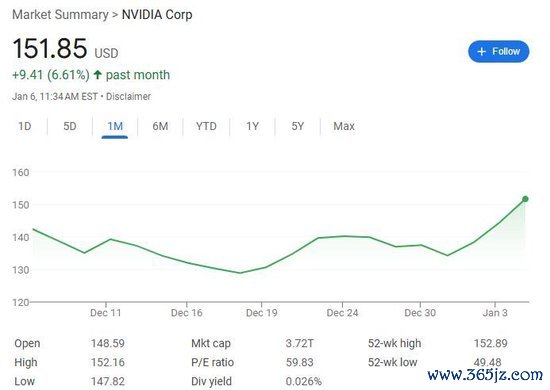Click the Mkt cap value 3.72T
Screen dimensions: 550x390
click(300, 343)
